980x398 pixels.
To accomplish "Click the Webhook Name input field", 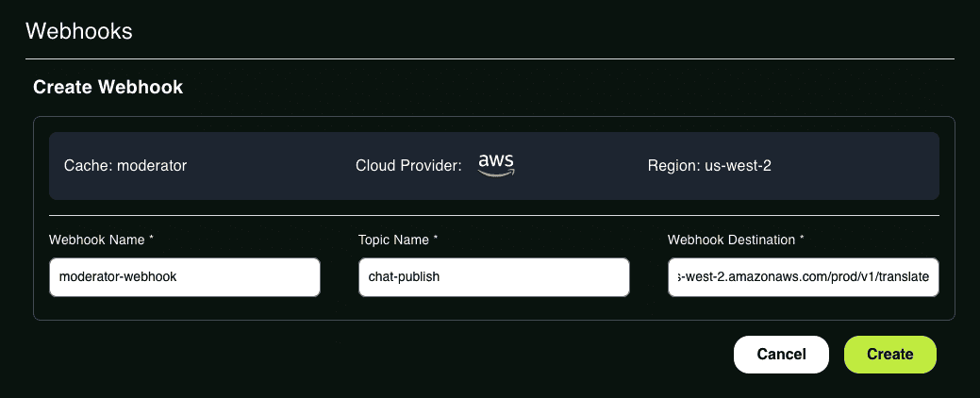I will pos(185,276).
